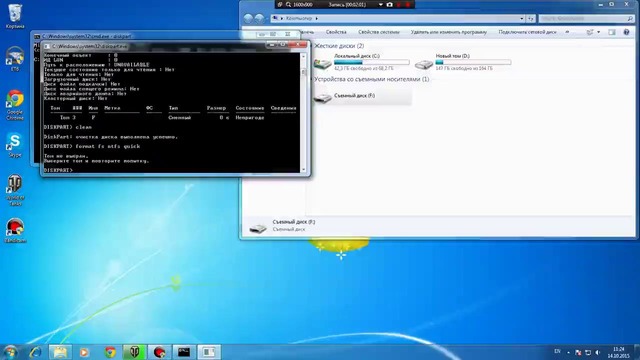This screenshot has width=640, height=360.
Task: Open the Recycle Bin desktop icon
Action: [x=15, y=16]
